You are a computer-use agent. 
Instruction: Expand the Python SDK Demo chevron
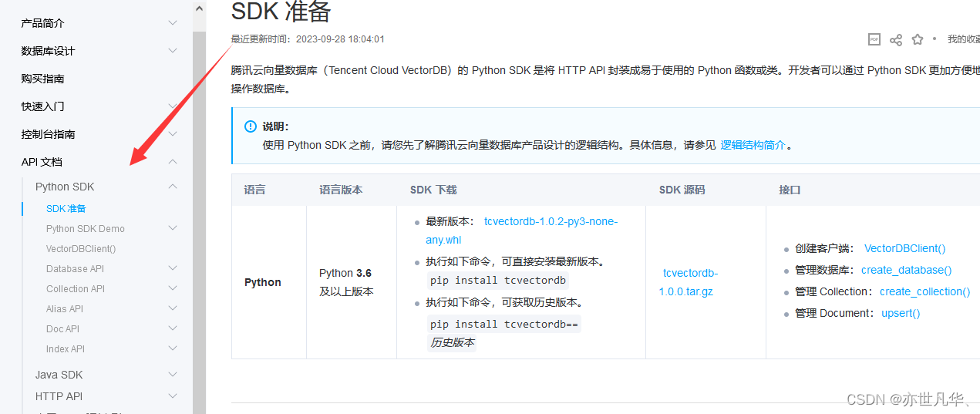(173, 228)
